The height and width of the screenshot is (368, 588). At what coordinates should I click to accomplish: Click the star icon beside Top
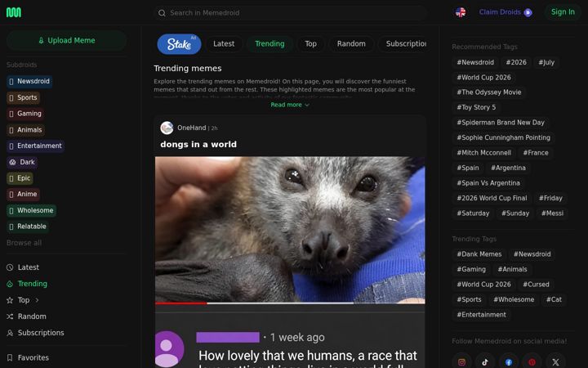coord(10,300)
